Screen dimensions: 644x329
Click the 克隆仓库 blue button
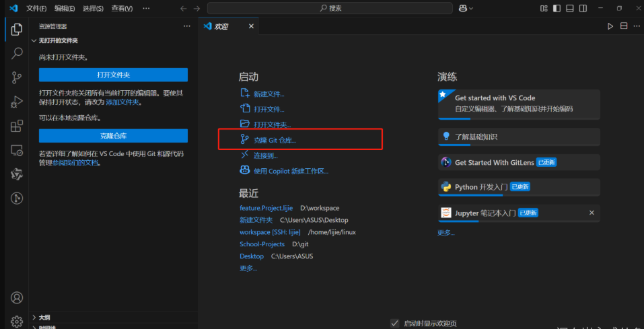[x=113, y=135]
